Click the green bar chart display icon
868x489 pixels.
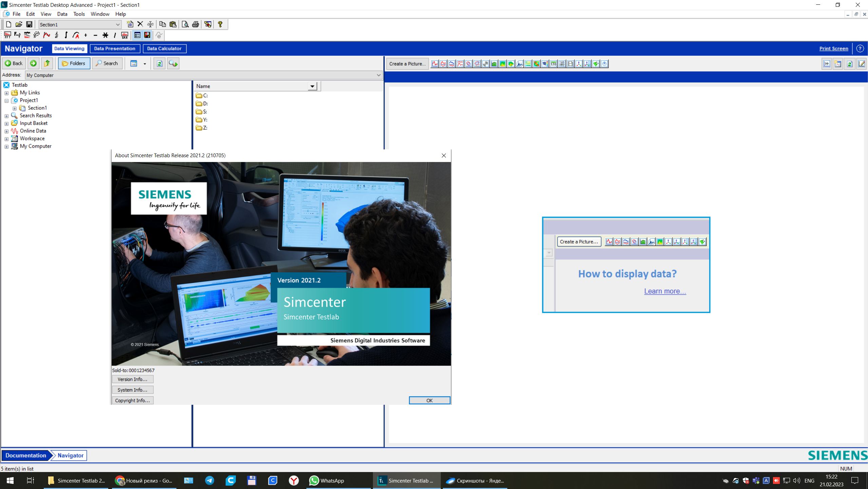[494, 64]
